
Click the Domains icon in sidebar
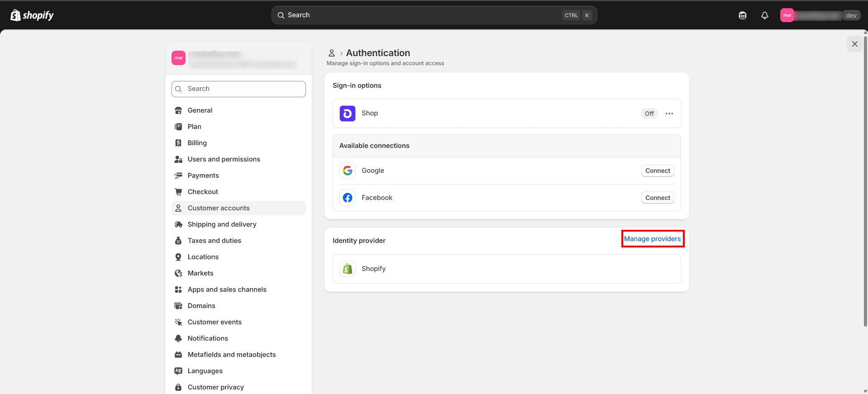click(178, 306)
